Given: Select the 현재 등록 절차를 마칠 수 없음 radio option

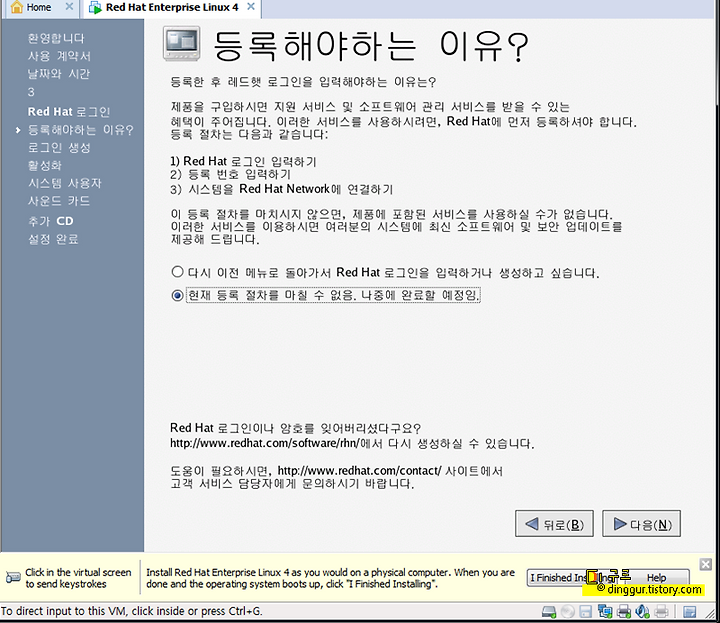Looking at the screenshot, I should tap(177, 295).
